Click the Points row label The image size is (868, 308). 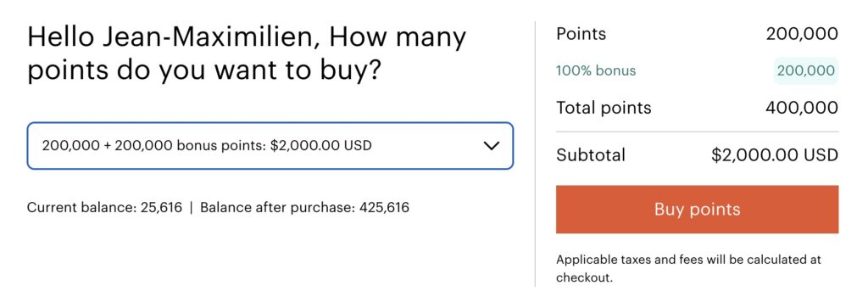tap(581, 34)
